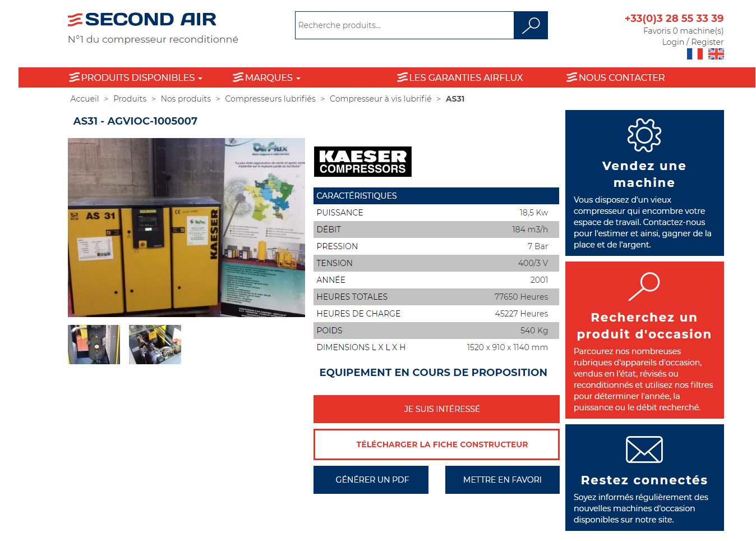Click the N°1 du compresseur reconditionné tagline
Screen dimensions: 756x541
(153, 39)
